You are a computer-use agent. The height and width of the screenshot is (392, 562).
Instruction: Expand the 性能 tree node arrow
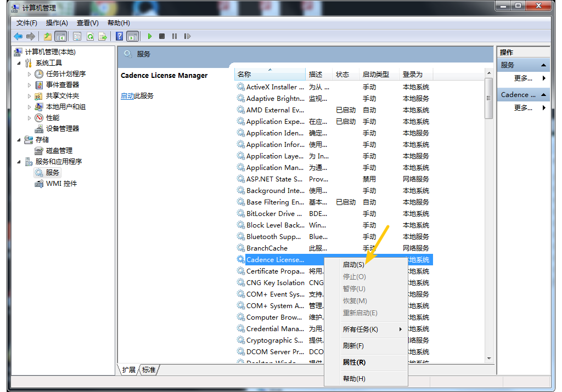[x=29, y=118]
